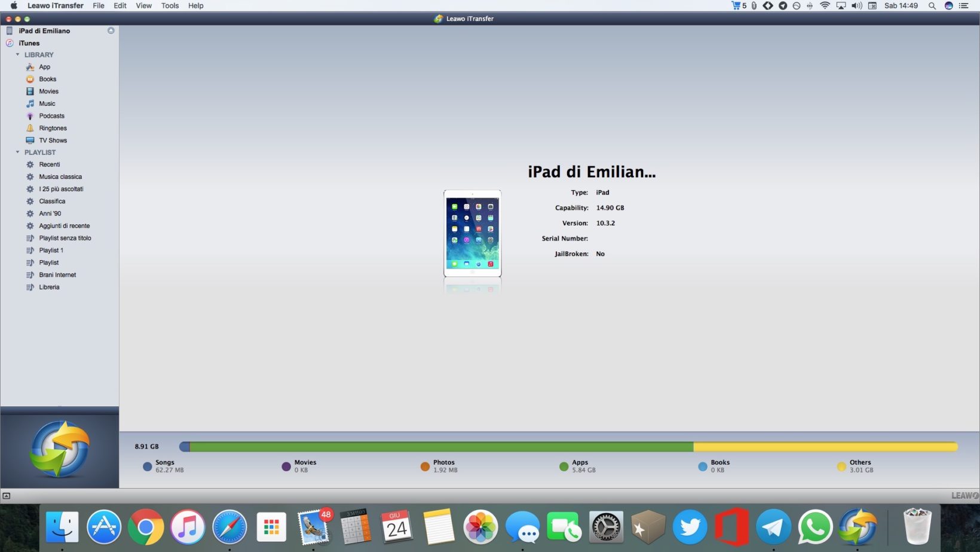Open Spotlight search in menu bar
The width and height of the screenshot is (980, 552).
(x=932, y=5)
